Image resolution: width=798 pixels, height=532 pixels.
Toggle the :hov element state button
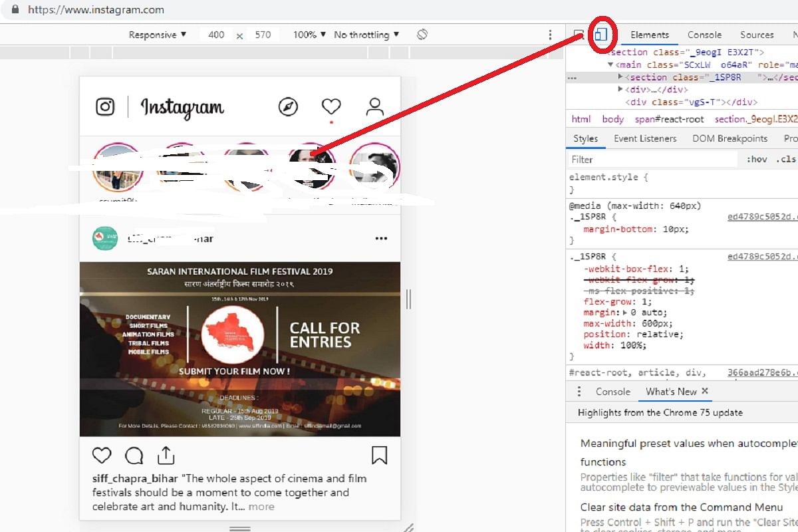coord(757,160)
